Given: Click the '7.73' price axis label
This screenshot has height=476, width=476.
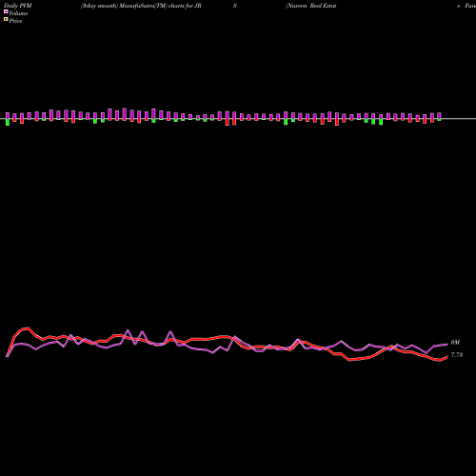Looking at the screenshot, I should point(457,355).
